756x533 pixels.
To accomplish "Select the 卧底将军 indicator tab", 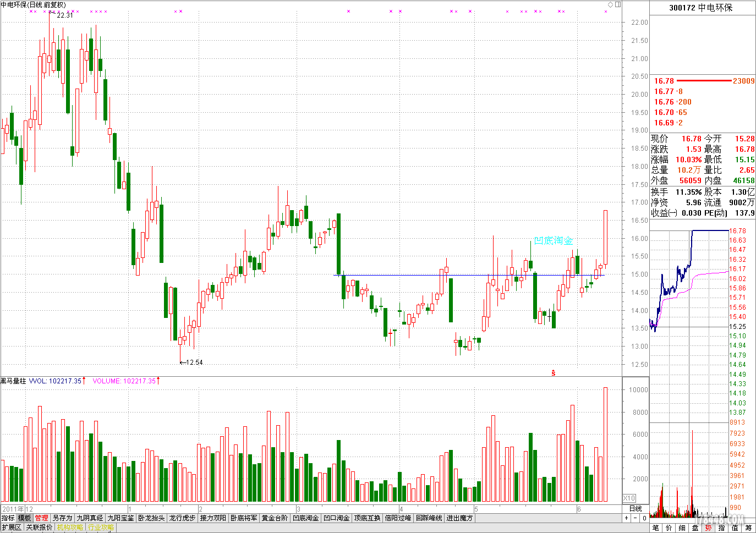I will pyautogui.click(x=244, y=518).
